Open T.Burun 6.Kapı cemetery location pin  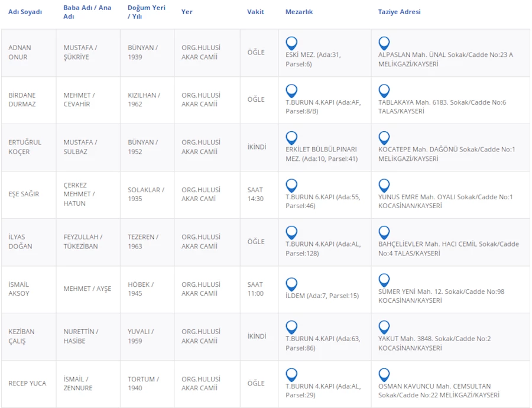[x=291, y=186]
